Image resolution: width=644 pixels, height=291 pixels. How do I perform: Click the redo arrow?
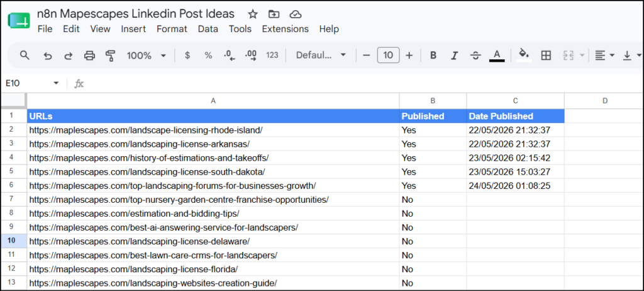click(x=68, y=55)
